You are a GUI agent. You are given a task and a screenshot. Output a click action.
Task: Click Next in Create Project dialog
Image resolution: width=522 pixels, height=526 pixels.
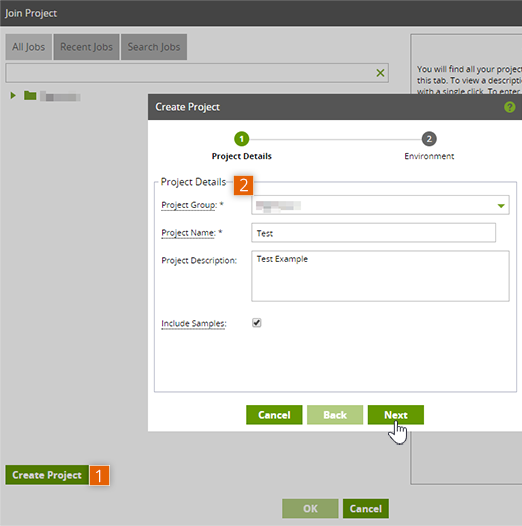pyautogui.click(x=396, y=415)
